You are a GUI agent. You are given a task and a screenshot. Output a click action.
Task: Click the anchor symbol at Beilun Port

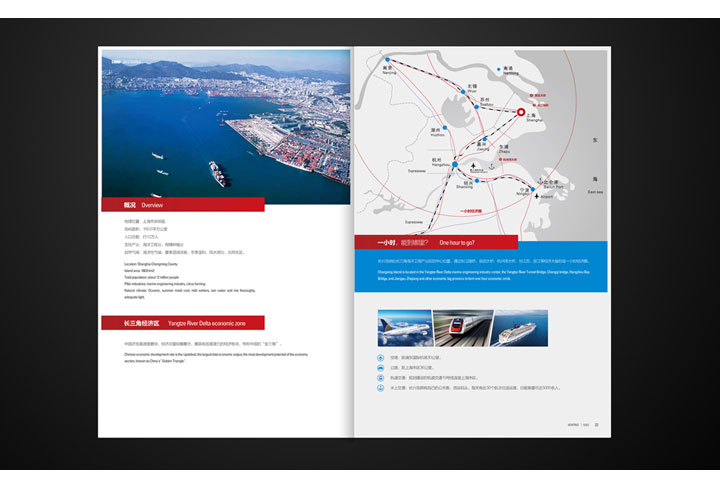tap(540, 180)
